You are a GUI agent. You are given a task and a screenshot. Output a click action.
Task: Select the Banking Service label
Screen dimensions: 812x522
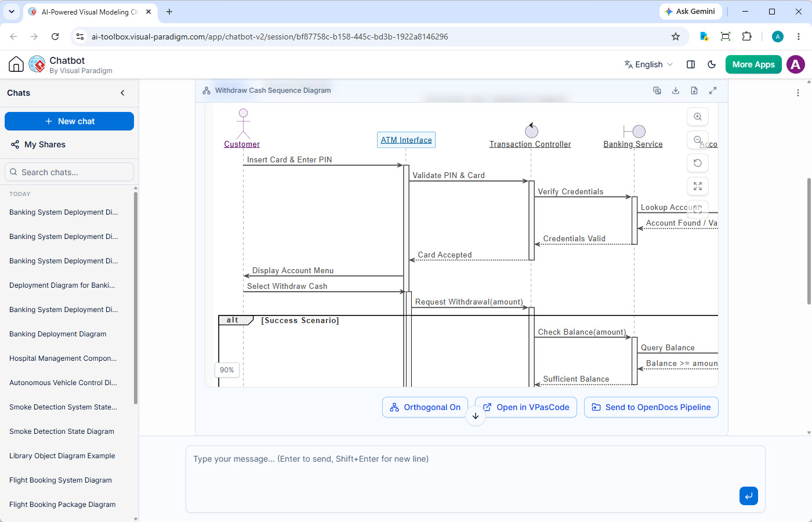click(x=633, y=144)
